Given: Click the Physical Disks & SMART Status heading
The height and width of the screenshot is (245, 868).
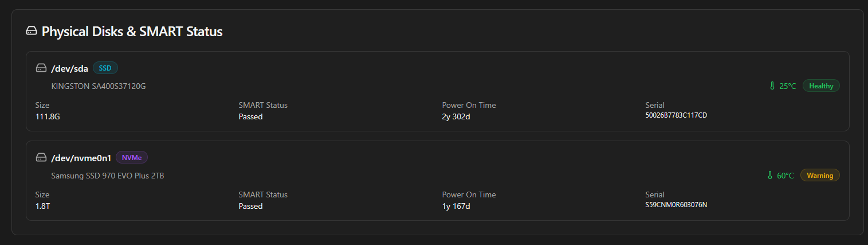Looking at the screenshot, I should [132, 32].
